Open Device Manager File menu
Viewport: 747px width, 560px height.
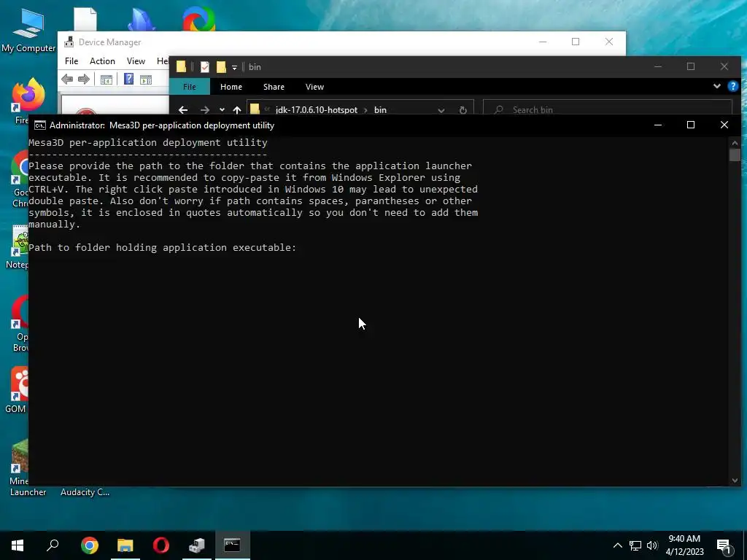(71, 61)
